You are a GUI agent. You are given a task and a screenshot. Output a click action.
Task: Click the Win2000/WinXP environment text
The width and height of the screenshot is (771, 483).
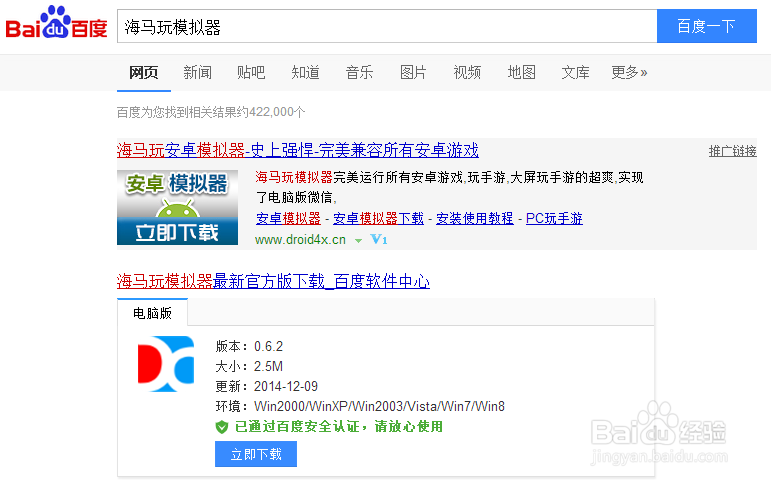coord(380,406)
